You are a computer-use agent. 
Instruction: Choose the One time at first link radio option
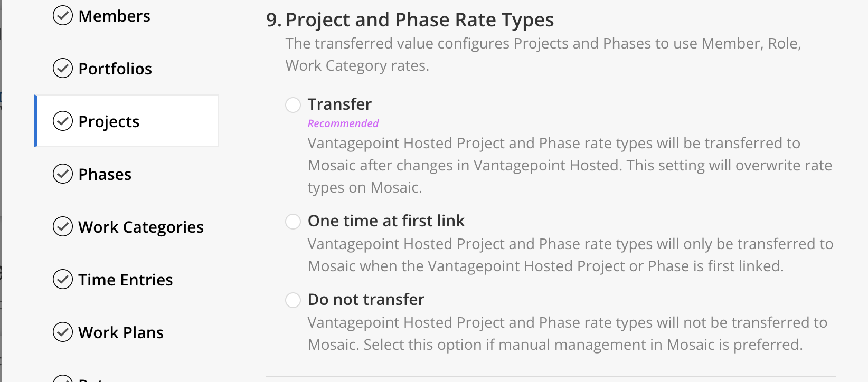point(293,221)
